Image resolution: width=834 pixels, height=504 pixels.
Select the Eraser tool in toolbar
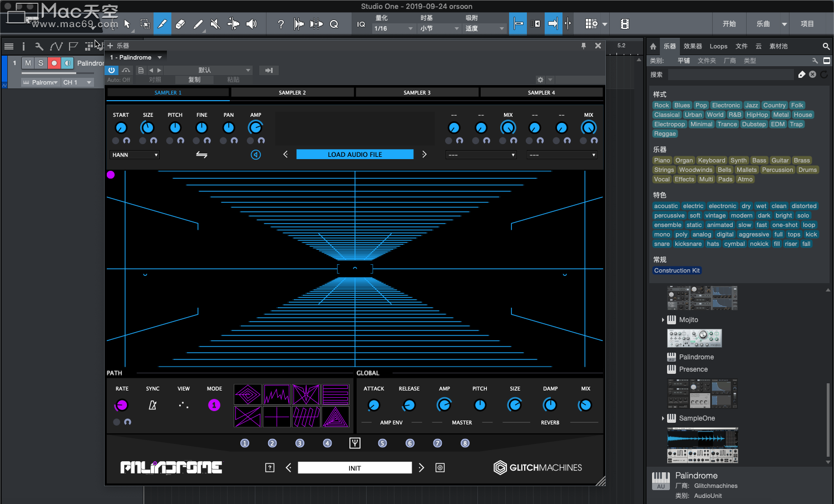coord(180,24)
